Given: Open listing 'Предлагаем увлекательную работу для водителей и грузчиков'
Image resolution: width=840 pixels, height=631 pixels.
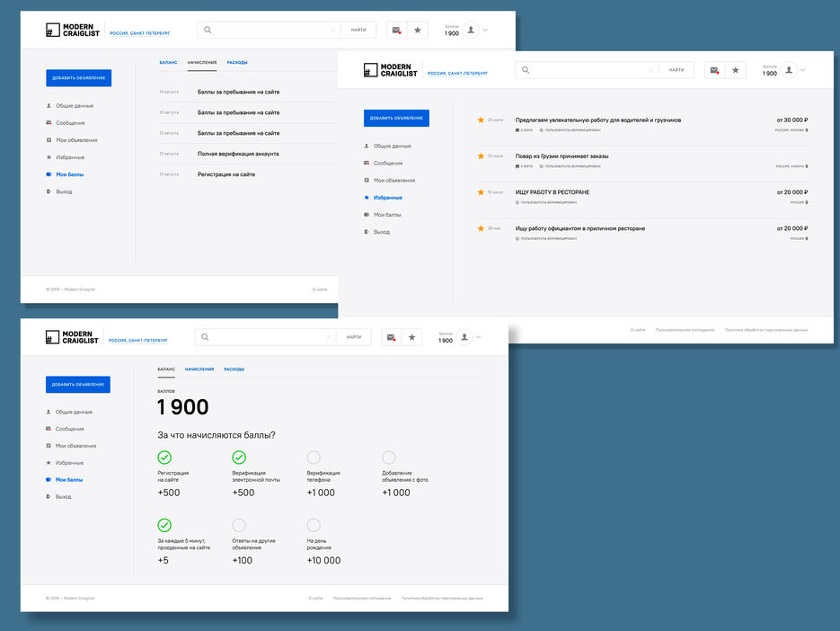Looking at the screenshot, I should tap(597, 120).
